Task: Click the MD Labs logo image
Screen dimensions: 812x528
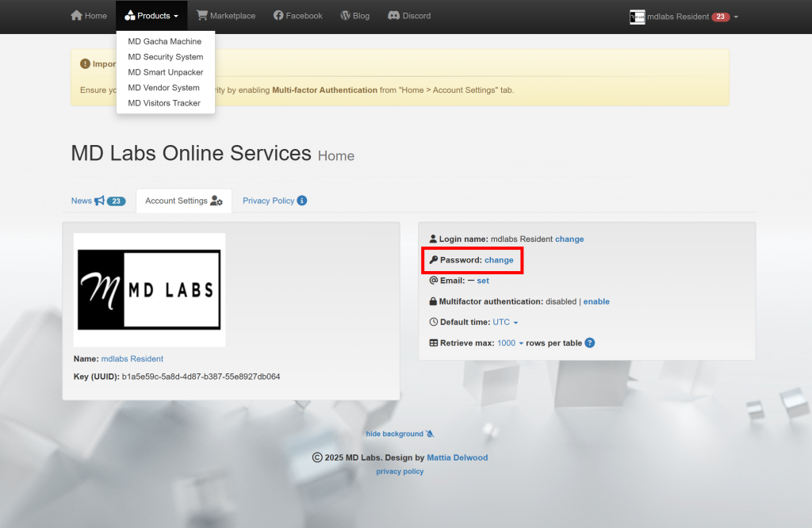Action: 149,289
